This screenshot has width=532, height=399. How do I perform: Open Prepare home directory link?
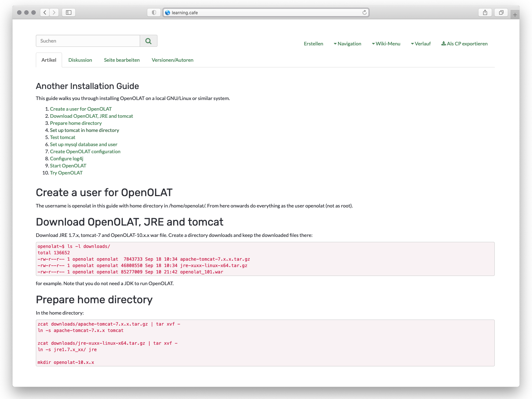(76, 123)
